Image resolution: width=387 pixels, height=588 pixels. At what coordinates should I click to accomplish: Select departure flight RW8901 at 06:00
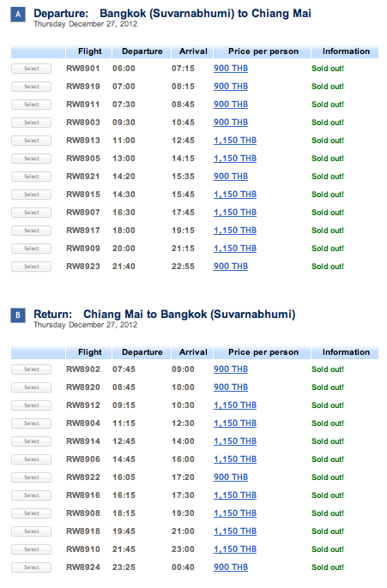tap(31, 69)
